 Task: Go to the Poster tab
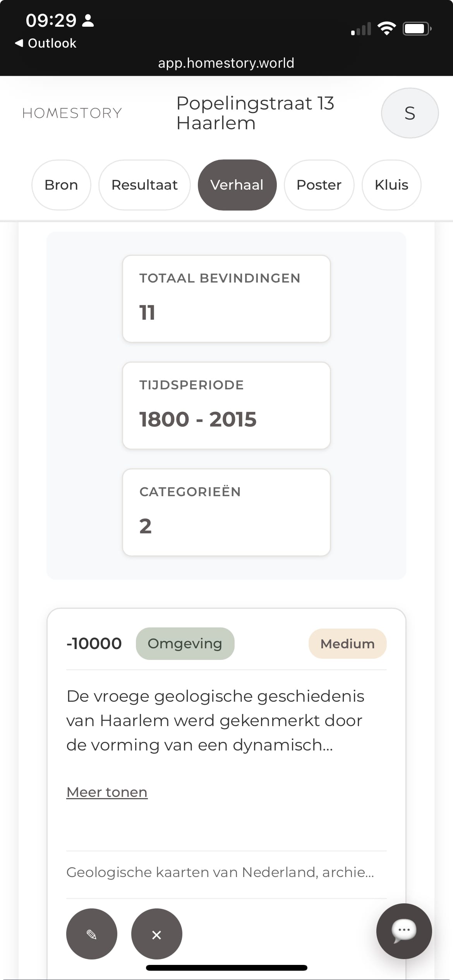point(319,185)
